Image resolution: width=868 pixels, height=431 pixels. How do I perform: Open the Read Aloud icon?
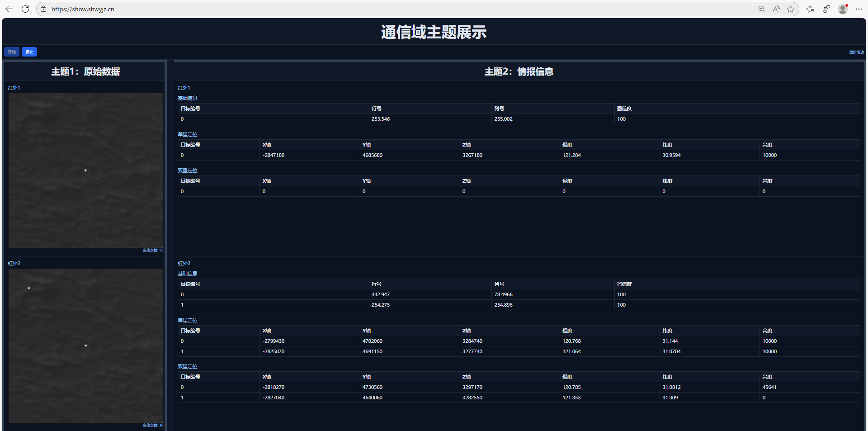tap(776, 9)
